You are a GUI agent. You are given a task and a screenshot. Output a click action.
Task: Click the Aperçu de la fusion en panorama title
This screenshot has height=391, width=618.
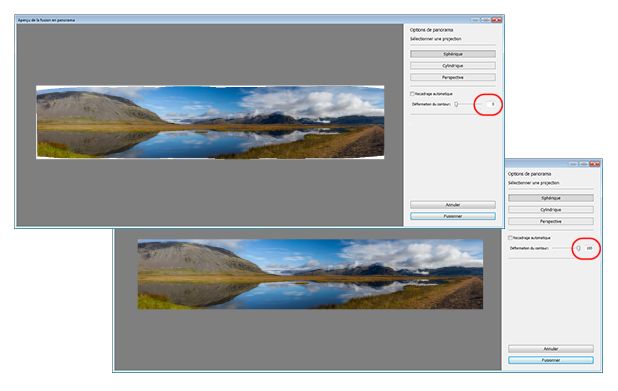[x=46, y=20]
